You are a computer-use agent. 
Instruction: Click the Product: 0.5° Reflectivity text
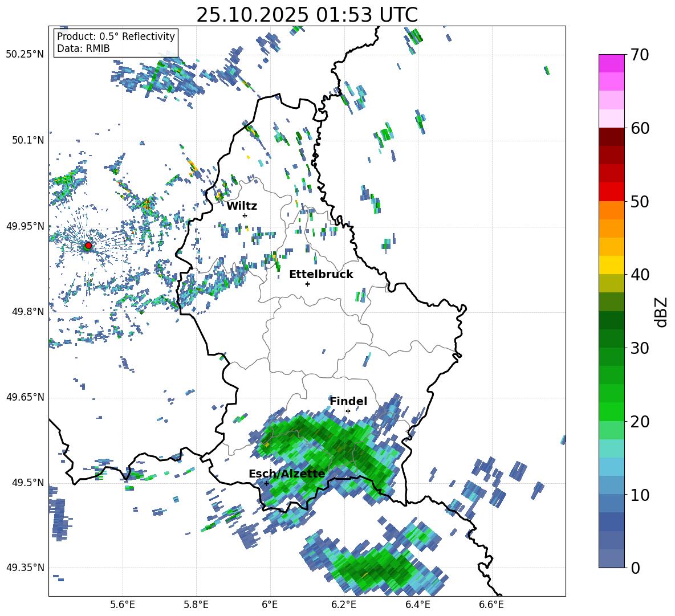tap(116, 36)
